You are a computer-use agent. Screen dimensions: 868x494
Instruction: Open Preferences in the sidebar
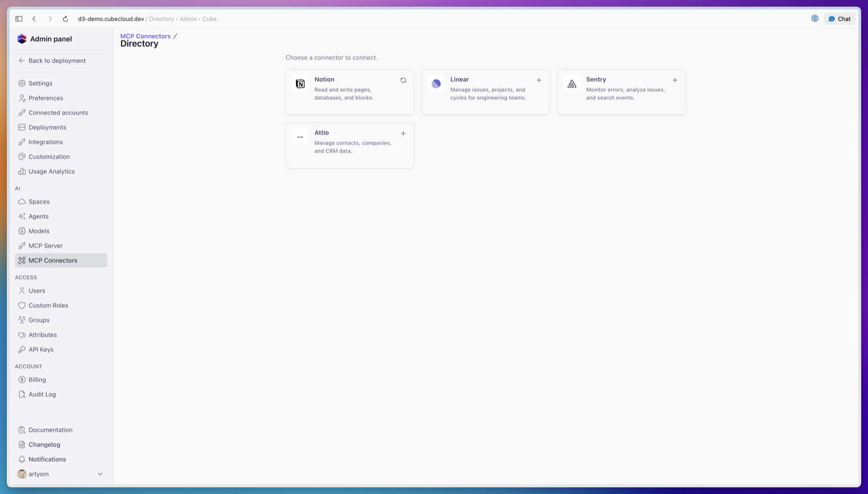pos(61,98)
